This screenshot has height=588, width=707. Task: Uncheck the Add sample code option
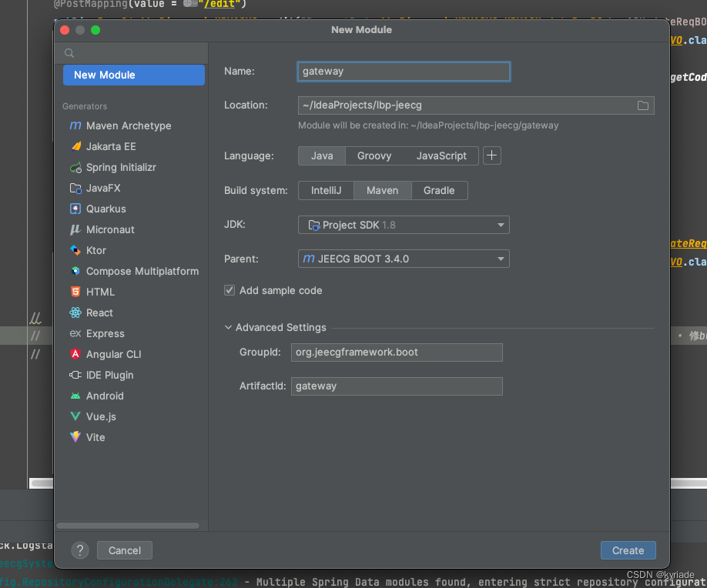[229, 290]
